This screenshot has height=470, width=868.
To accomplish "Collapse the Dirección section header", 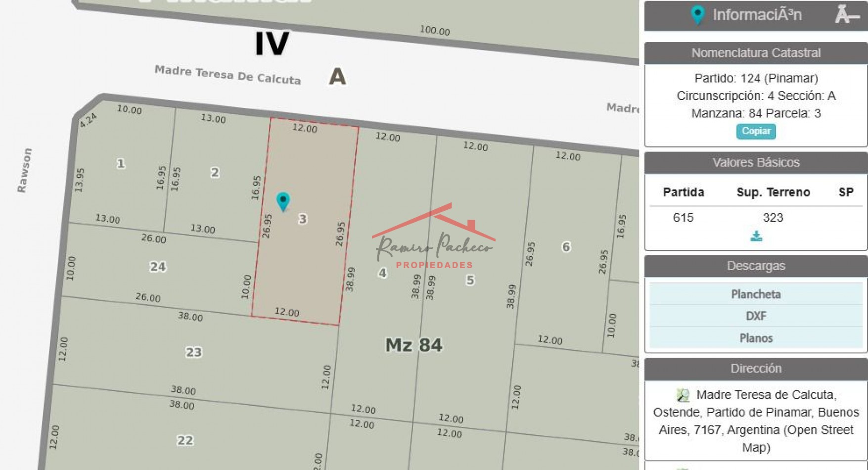I will 755,369.
